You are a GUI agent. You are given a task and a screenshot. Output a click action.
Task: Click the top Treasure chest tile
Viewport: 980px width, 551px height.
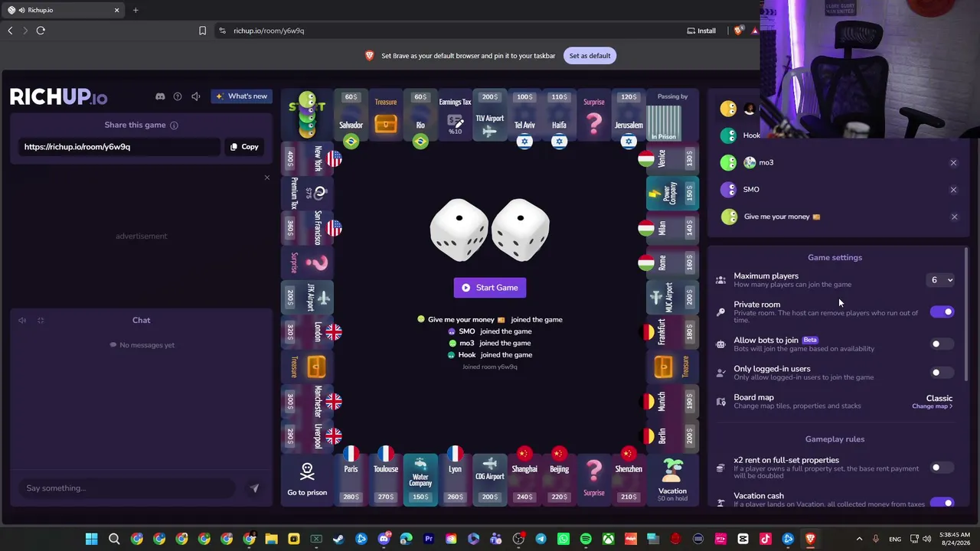pyautogui.click(x=386, y=116)
